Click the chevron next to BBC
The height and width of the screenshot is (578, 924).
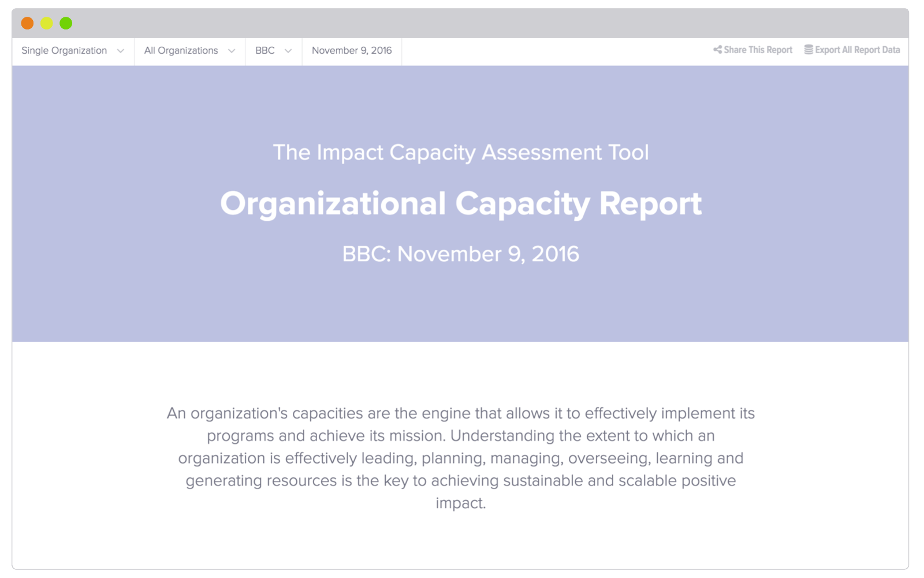pyautogui.click(x=288, y=51)
